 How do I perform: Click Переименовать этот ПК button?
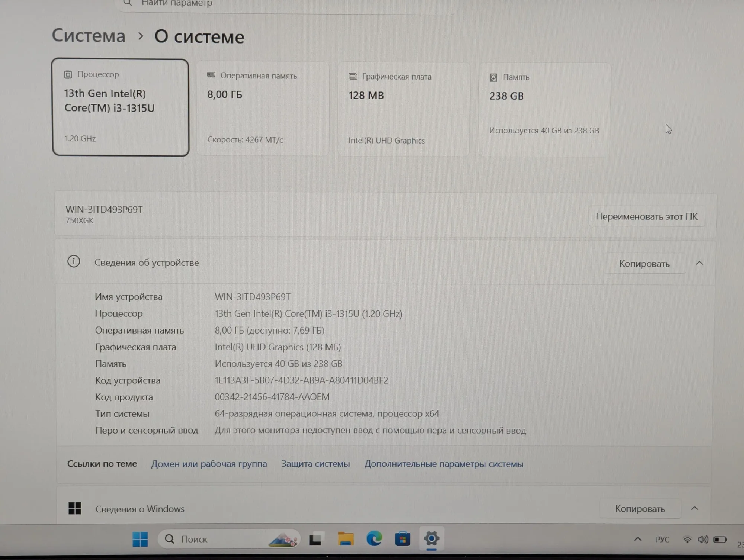point(647,216)
